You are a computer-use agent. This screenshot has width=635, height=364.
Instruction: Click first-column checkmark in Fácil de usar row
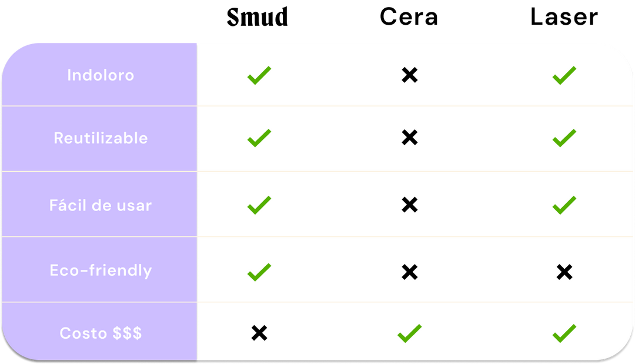click(259, 205)
